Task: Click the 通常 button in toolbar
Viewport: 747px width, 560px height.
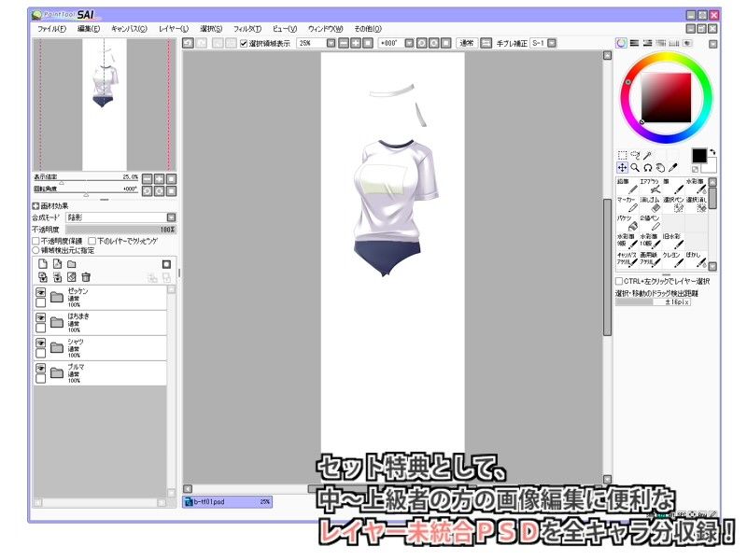Action: coord(467,43)
